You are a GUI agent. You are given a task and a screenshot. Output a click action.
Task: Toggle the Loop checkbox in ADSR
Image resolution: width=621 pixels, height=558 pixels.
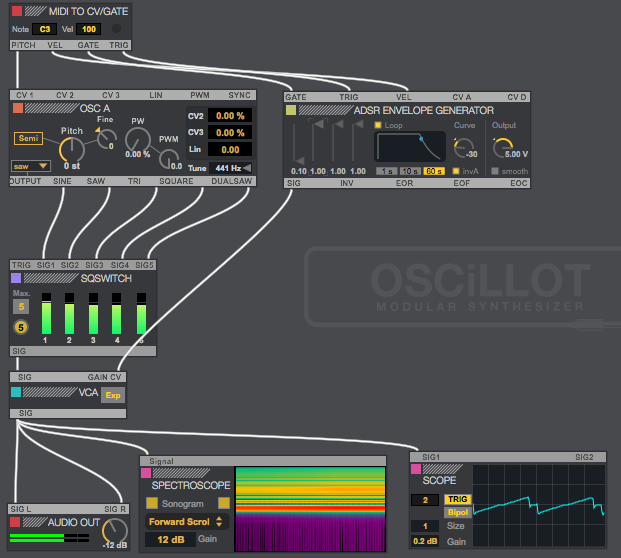click(x=378, y=125)
